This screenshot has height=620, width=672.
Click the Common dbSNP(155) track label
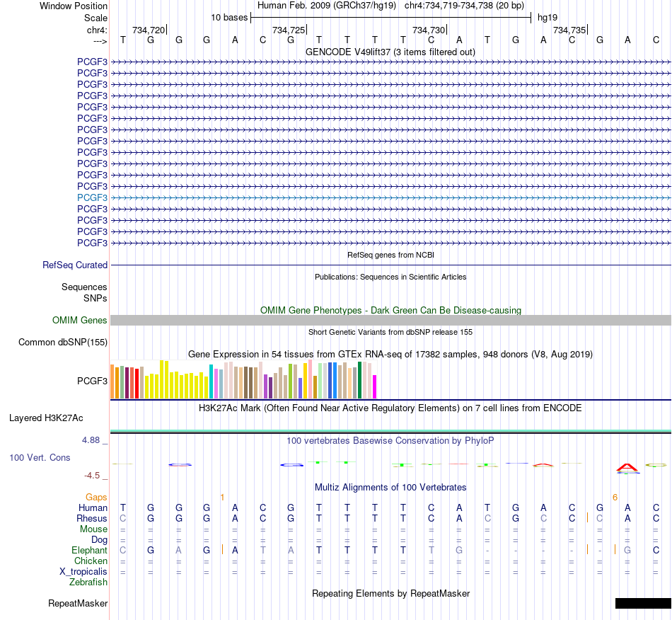click(63, 342)
